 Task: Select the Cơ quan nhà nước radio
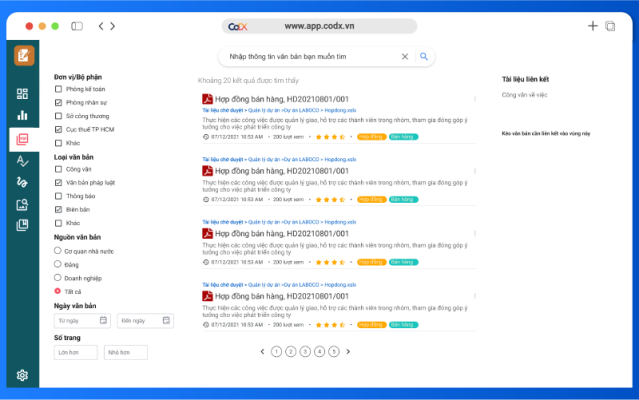tap(57, 251)
